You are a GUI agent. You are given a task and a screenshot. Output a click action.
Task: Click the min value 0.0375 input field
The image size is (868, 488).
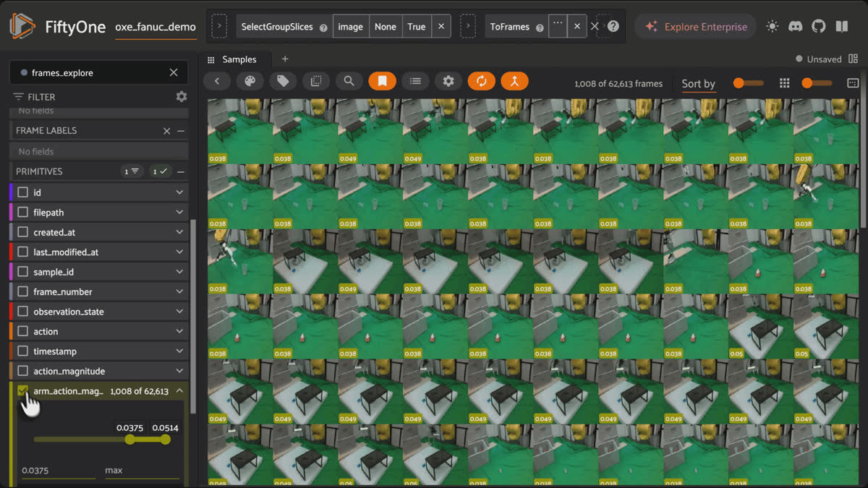pyautogui.click(x=58, y=471)
